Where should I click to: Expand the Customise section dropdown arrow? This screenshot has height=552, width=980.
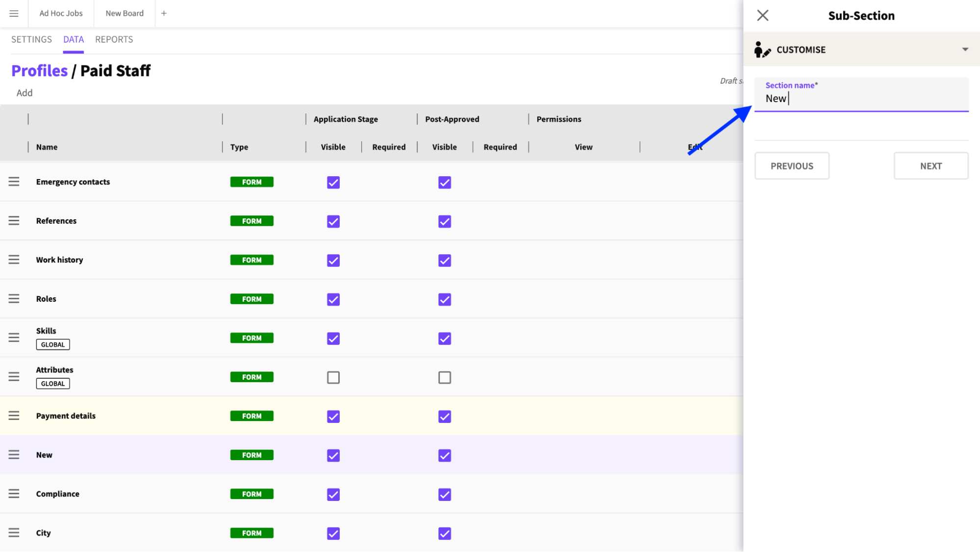965,50
